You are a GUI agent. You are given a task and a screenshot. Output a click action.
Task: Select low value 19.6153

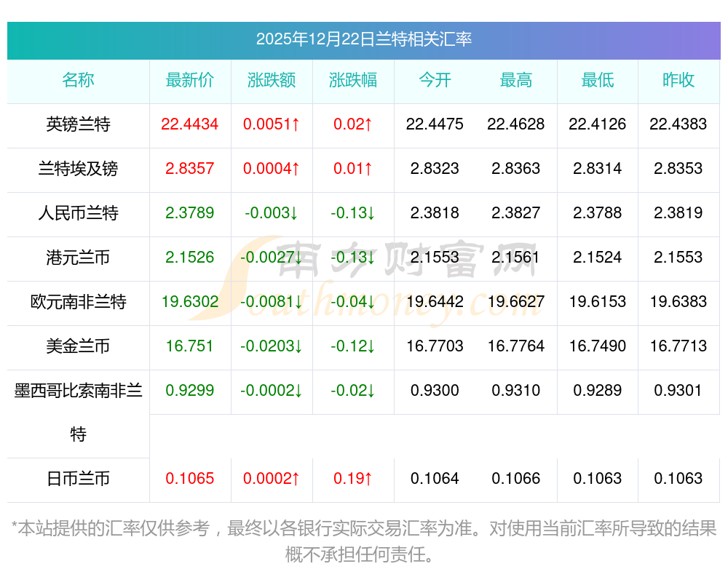click(597, 302)
